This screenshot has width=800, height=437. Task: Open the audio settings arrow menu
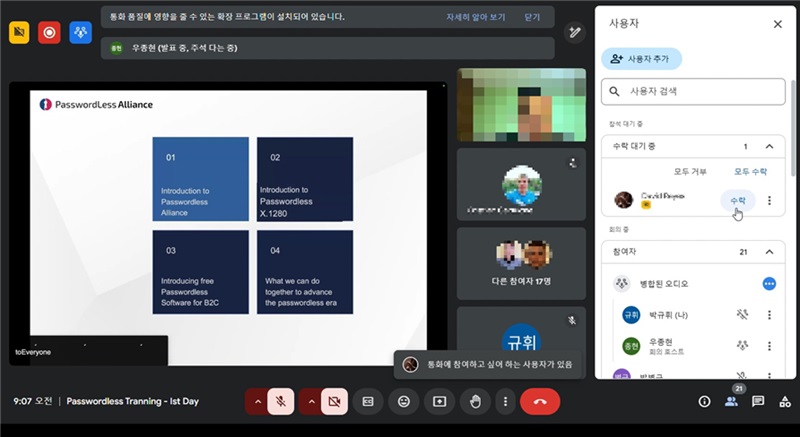(x=257, y=401)
